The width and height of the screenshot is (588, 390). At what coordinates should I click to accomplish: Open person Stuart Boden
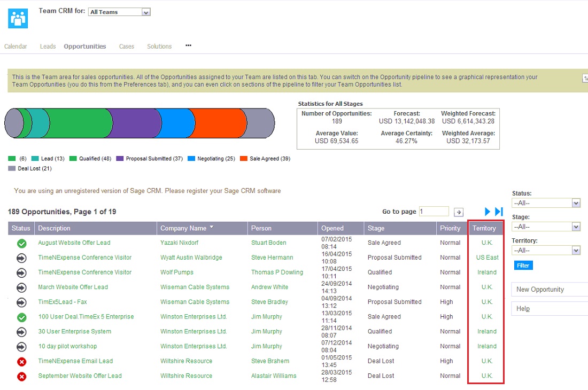[x=268, y=243]
